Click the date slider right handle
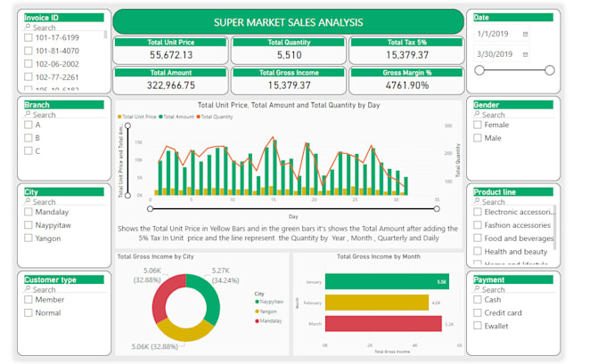 [550, 70]
